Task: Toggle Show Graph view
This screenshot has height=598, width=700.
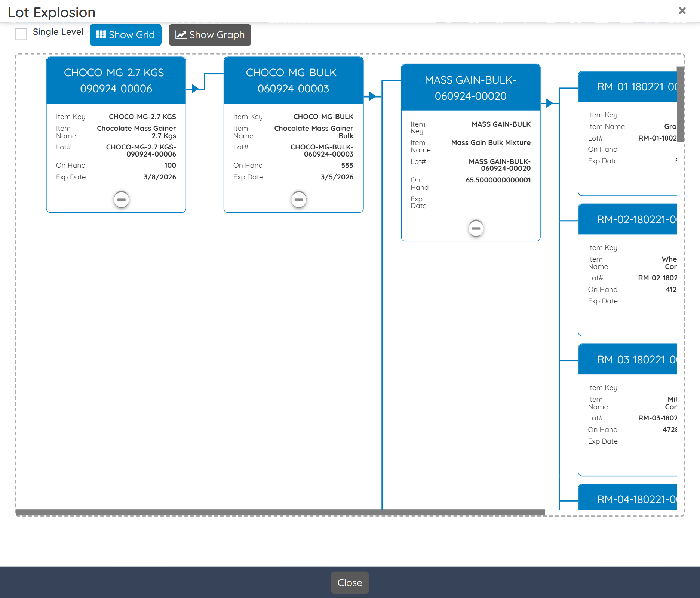Action: pos(210,35)
